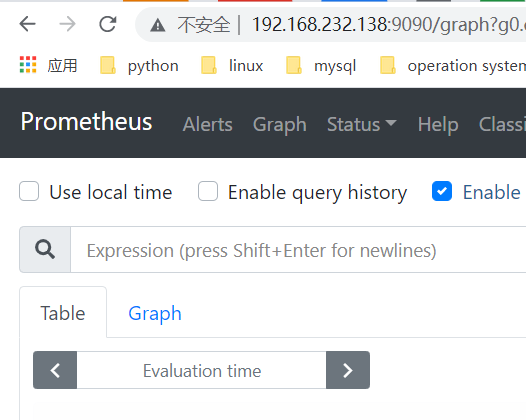The height and width of the screenshot is (420, 526).
Task: Open Alerts in the navigation bar
Action: (207, 124)
